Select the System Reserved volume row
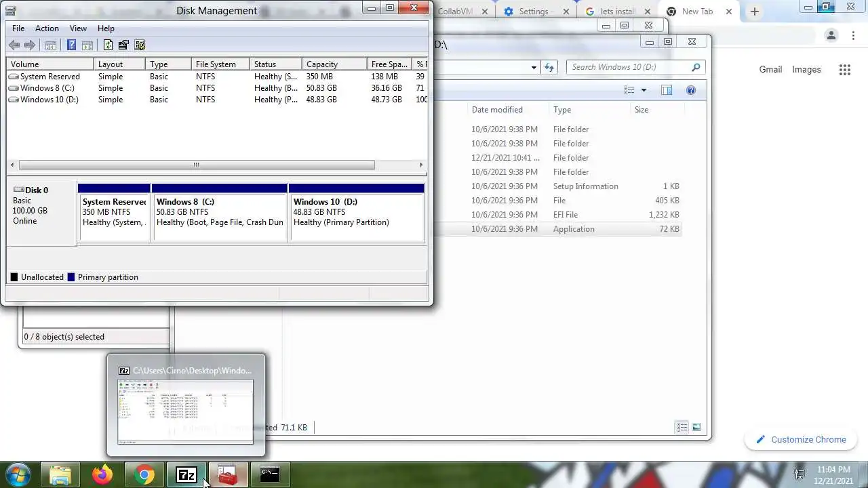 pos(217,77)
